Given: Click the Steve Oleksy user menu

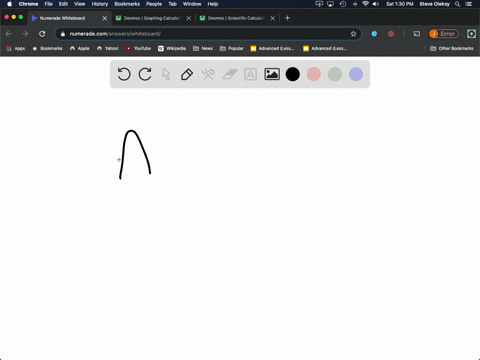Looking at the screenshot, I should (435, 4).
